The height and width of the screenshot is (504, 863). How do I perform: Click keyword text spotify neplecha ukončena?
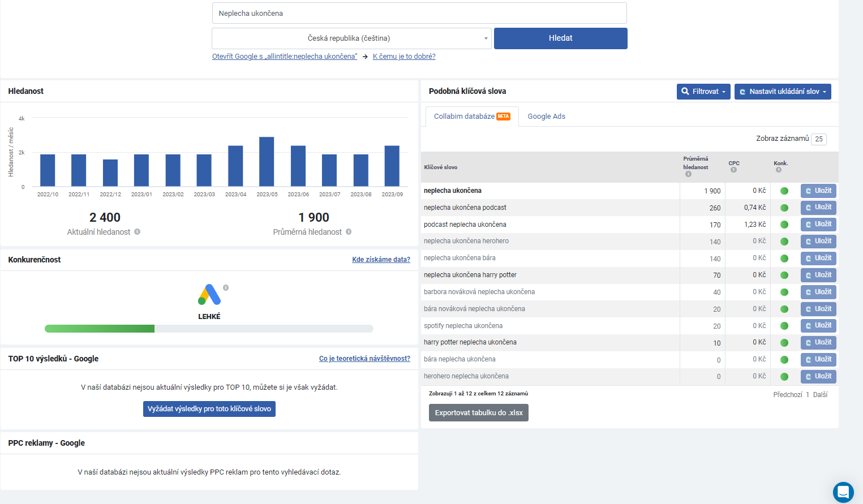click(x=463, y=326)
